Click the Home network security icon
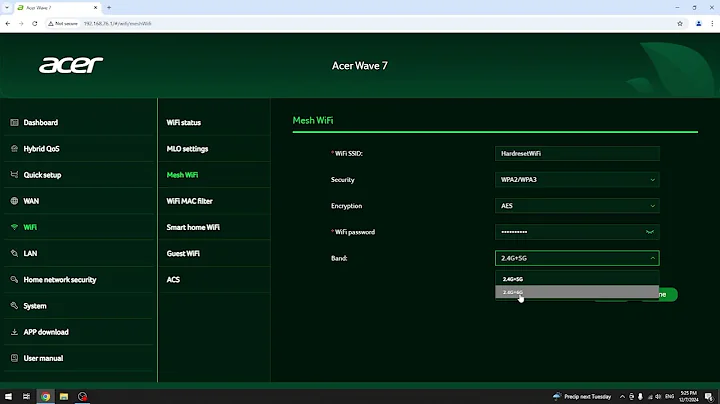Screen dimensions: 720x404 pos(14,280)
